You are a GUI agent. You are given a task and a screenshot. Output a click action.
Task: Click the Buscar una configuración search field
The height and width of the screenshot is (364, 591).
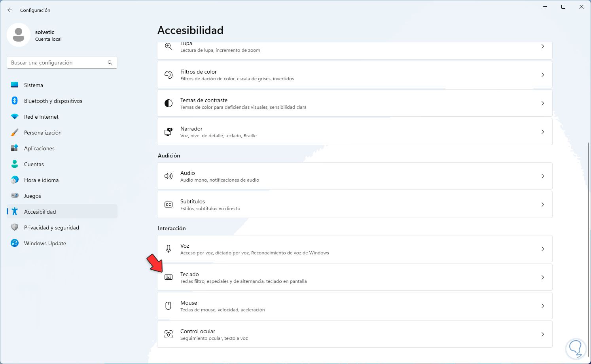[x=59, y=63]
